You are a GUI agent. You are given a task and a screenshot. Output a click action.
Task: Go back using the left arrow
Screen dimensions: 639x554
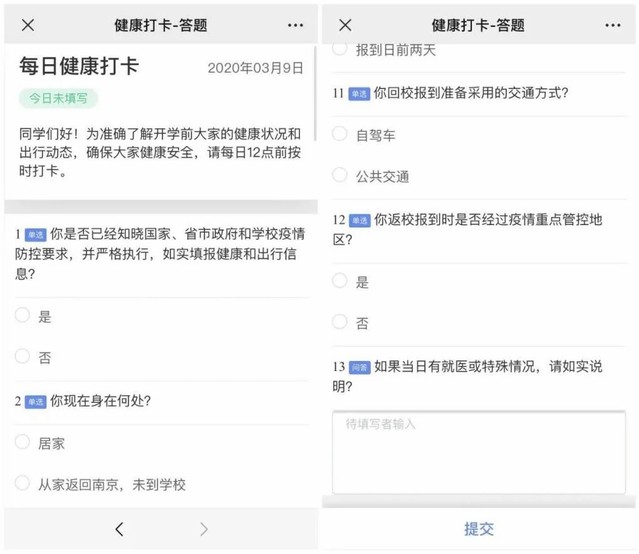pos(119,529)
